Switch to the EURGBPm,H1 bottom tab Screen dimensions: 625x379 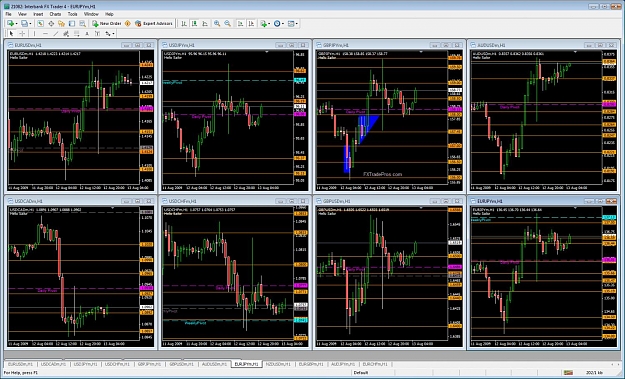tap(311, 364)
